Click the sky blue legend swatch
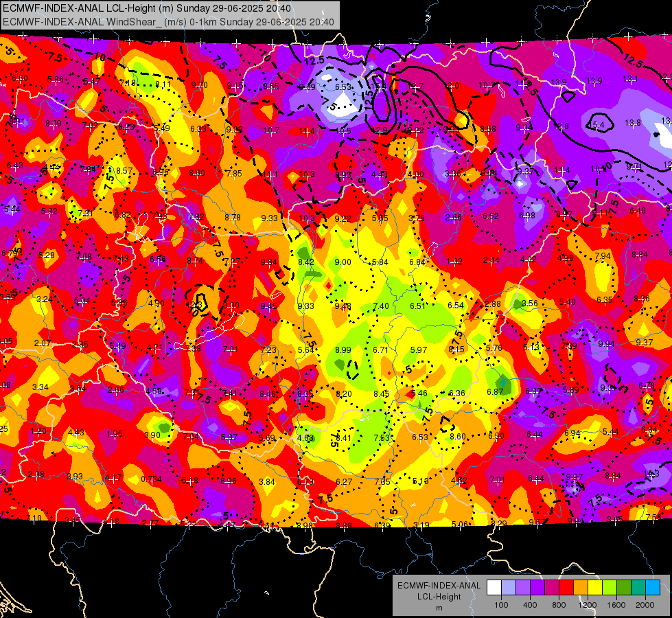The image size is (672, 618). (x=653, y=588)
